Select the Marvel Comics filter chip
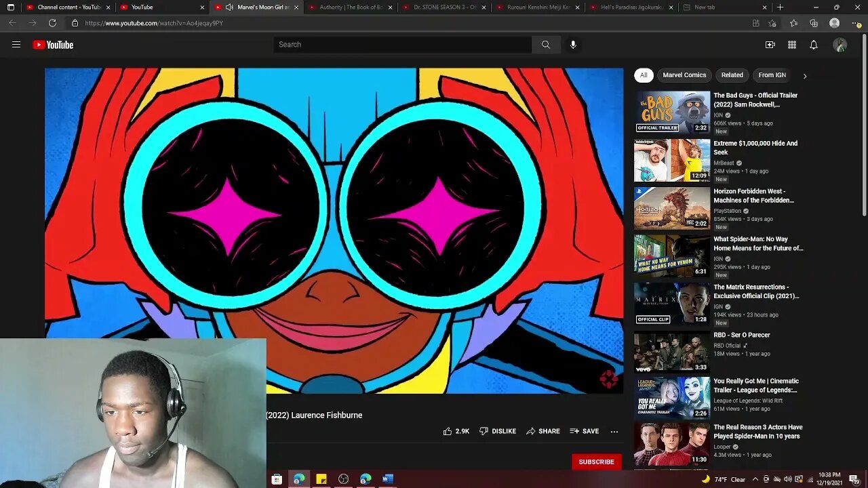Image resolution: width=868 pixels, height=488 pixels. pyautogui.click(x=684, y=75)
